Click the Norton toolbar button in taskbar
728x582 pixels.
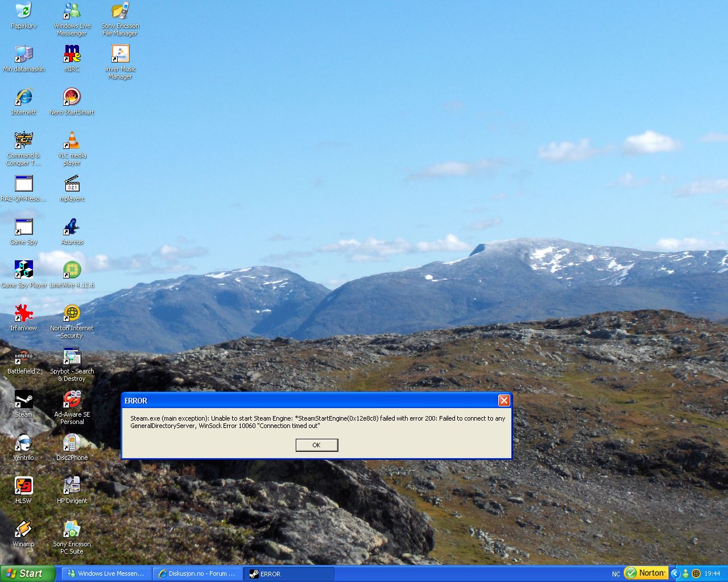646,573
